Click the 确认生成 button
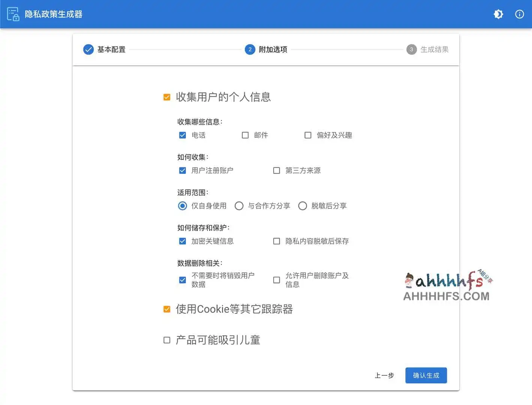The width and height of the screenshot is (532, 405). 426,375
